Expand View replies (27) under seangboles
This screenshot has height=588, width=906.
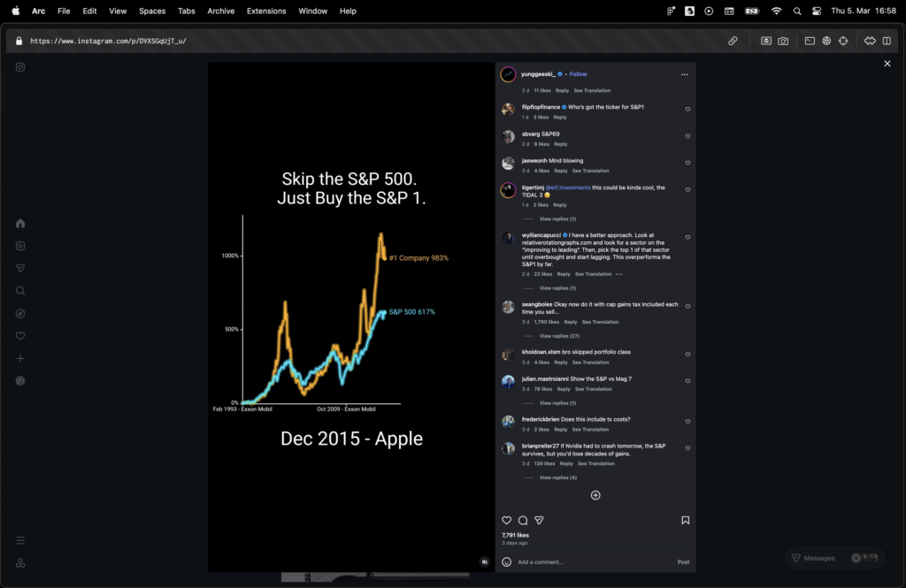pos(559,336)
